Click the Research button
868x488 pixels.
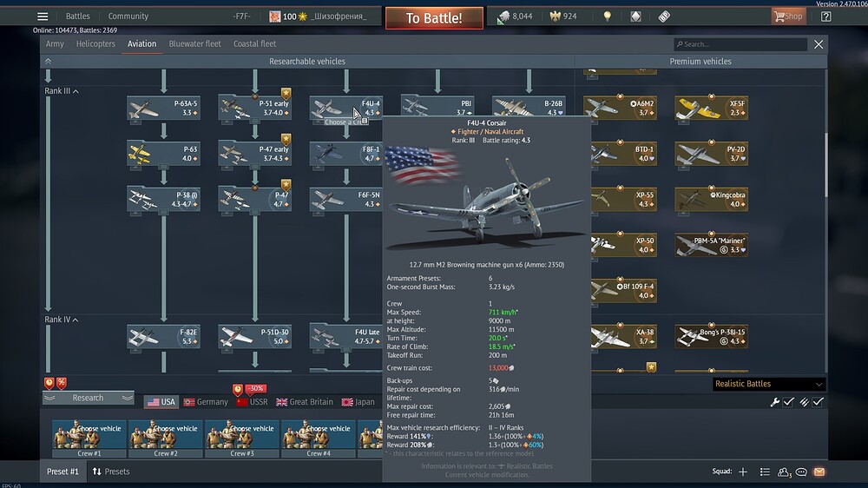pos(88,398)
